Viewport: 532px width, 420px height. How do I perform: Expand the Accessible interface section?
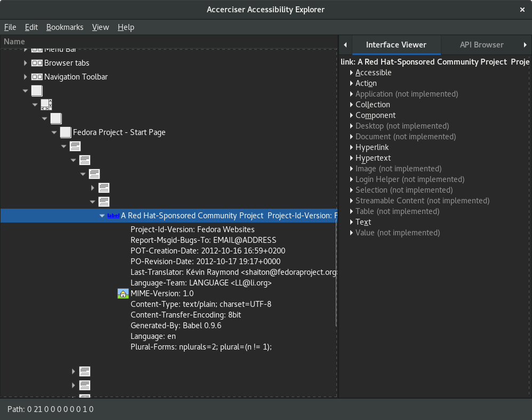(351, 73)
